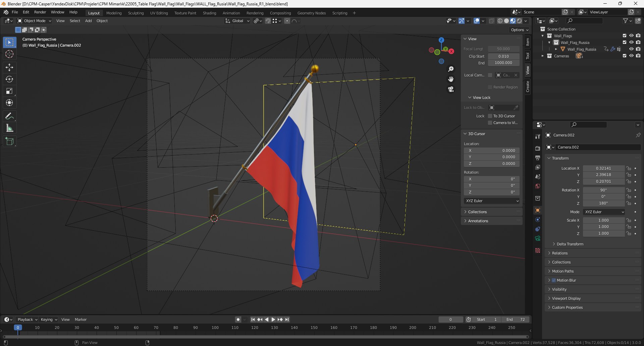
Task: Enable Lock To 3D Cursor checkbox
Action: click(490, 116)
